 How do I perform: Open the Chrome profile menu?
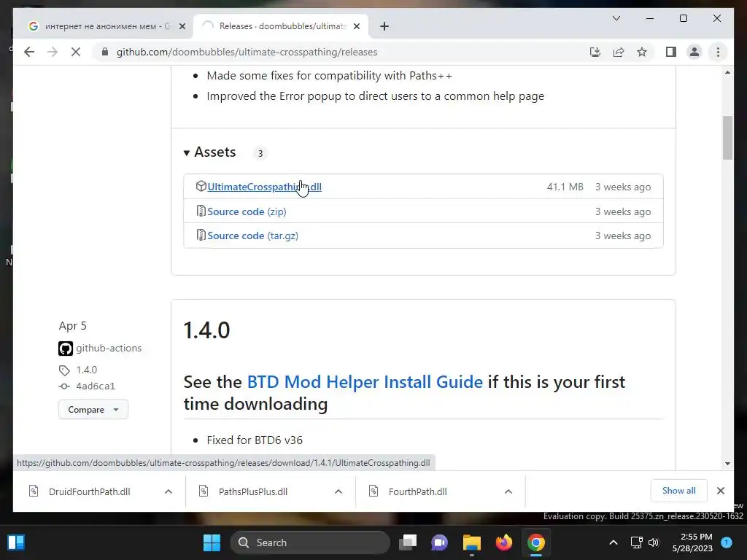[x=694, y=52]
